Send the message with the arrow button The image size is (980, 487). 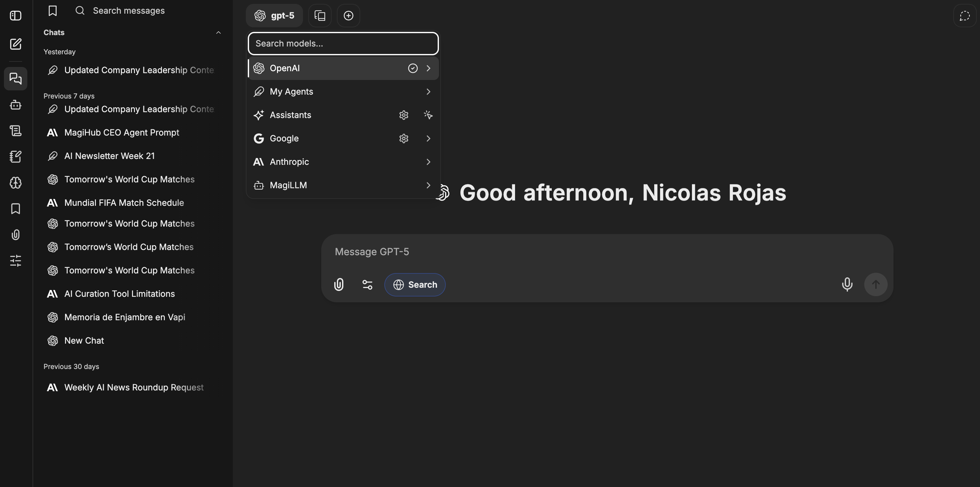(x=876, y=284)
